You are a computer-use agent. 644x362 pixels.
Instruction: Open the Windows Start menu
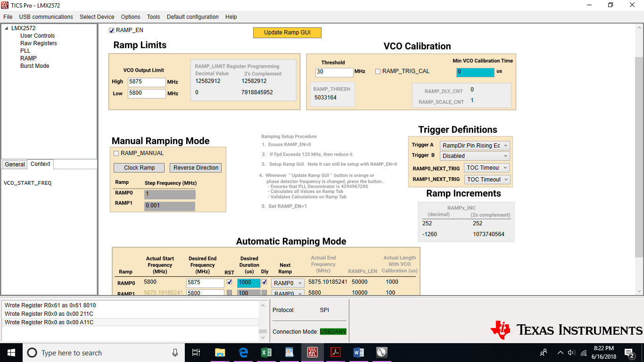coord(11,353)
